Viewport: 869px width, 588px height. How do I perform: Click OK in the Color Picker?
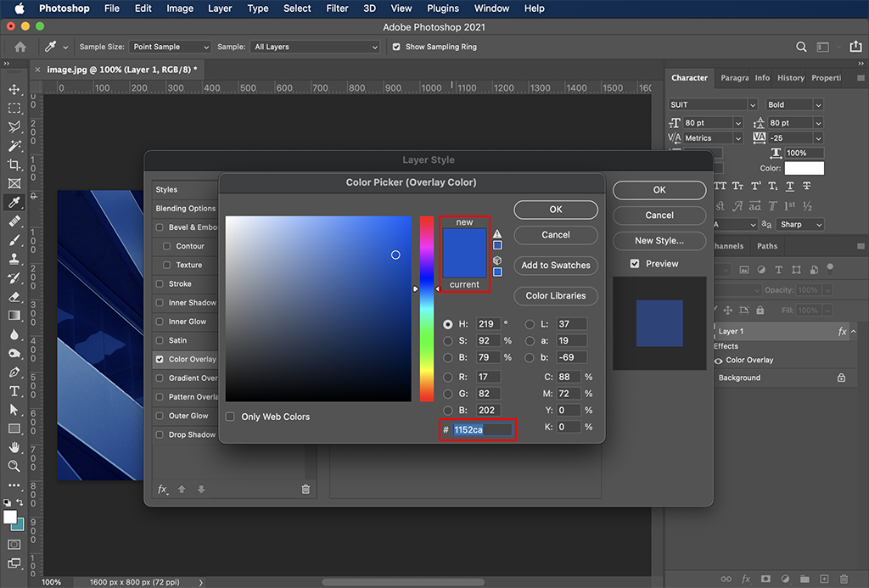click(556, 210)
